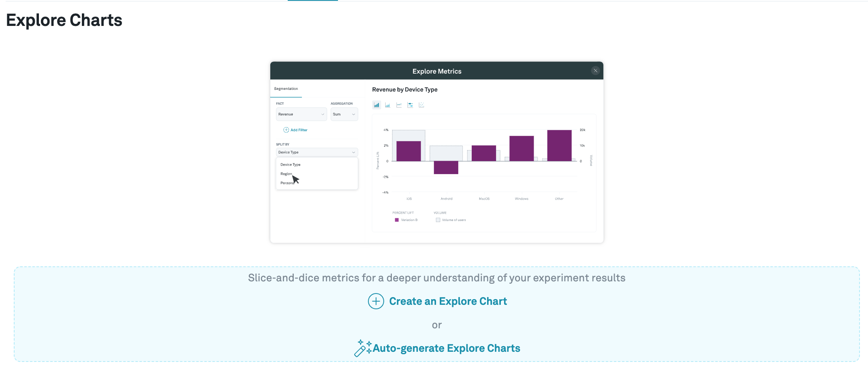This screenshot has height=370, width=868.
Task: Pick Device Type in the dropdown list
Action: [290, 165]
